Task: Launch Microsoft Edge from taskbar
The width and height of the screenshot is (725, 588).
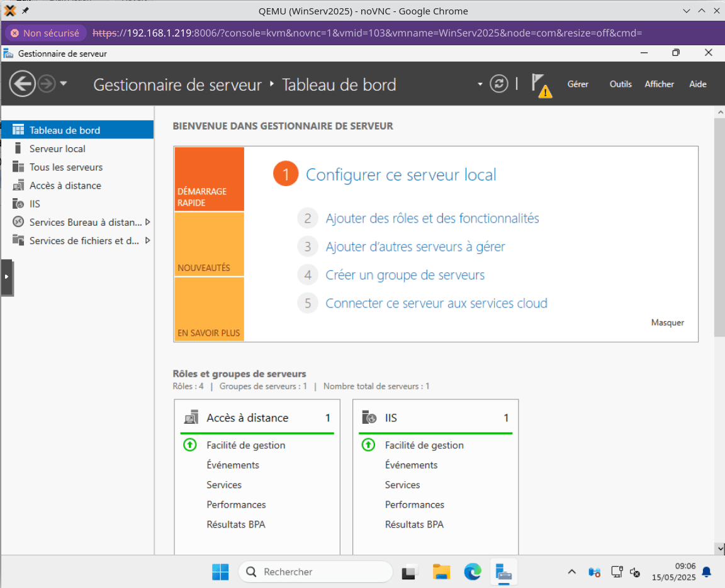Action: (x=473, y=572)
